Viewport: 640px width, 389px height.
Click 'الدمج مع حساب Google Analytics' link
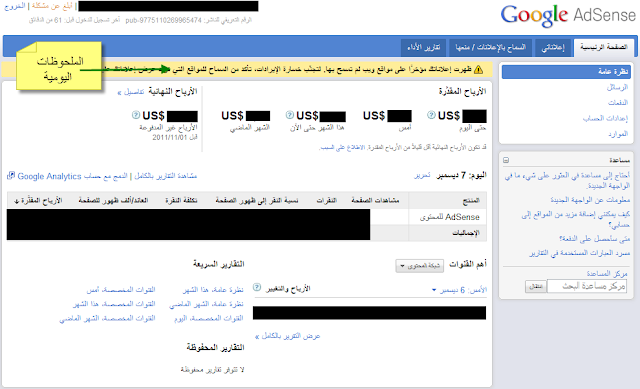72,176
